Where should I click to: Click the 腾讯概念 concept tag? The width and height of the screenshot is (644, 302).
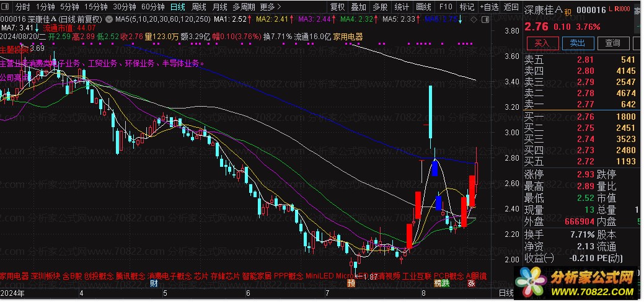click(x=130, y=276)
